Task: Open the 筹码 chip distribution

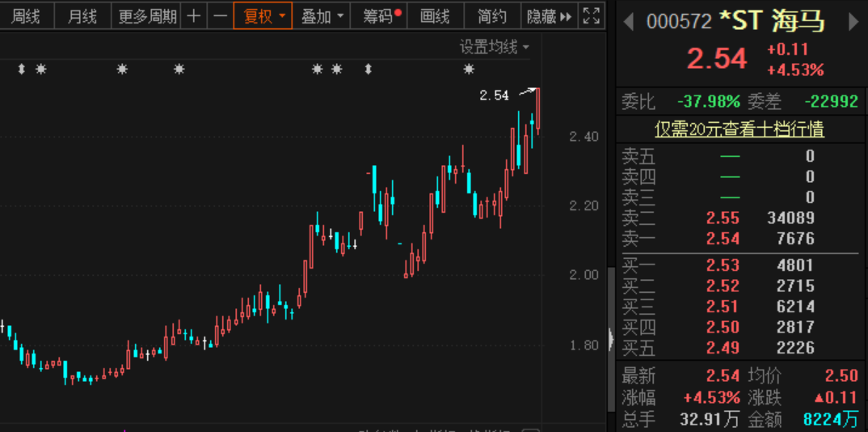Action: pyautogui.click(x=381, y=16)
